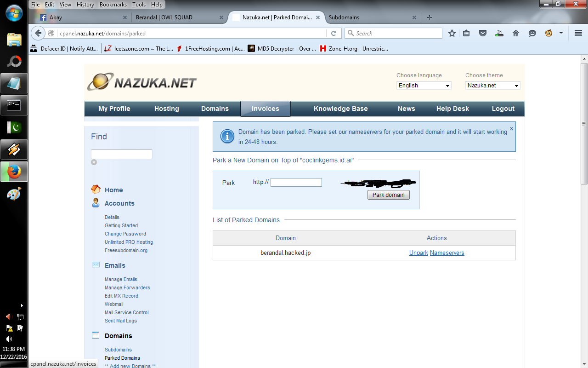Open a new browser tab
This screenshot has width=588, height=368.
click(x=430, y=17)
